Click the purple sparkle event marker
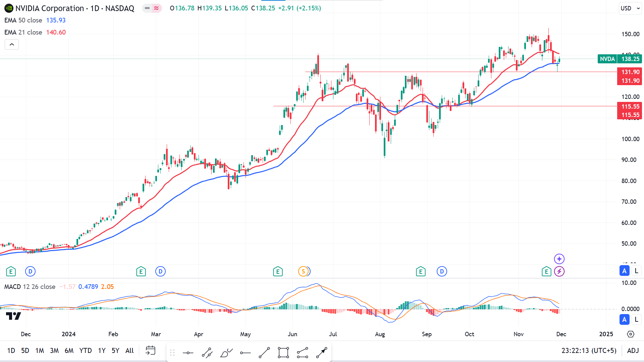This screenshot has width=644, height=362. 559,259
